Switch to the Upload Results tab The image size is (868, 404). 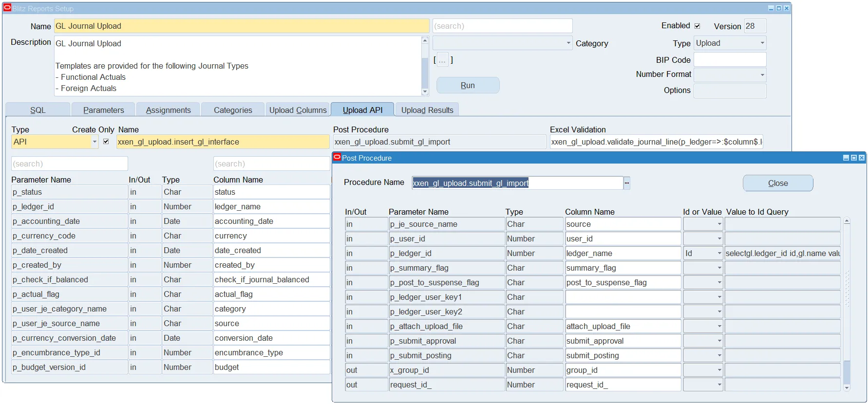pyautogui.click(x=427, y=110)
